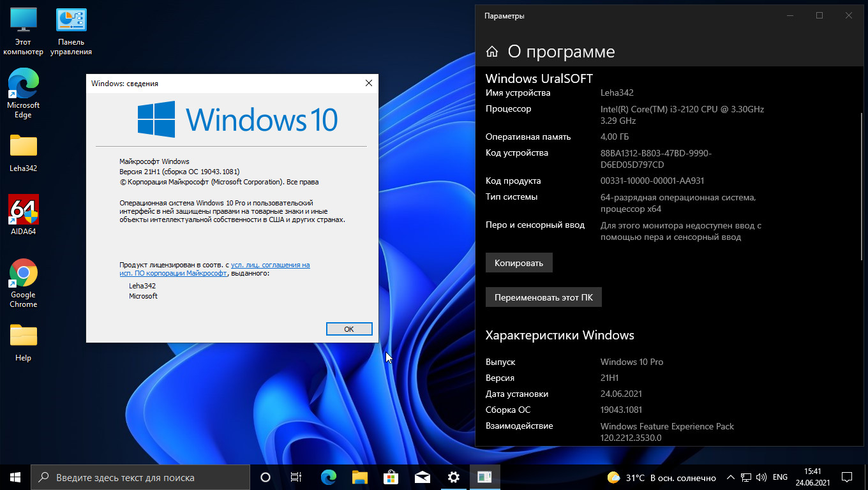Go to Settings home via house icon

tap(492, 52)
